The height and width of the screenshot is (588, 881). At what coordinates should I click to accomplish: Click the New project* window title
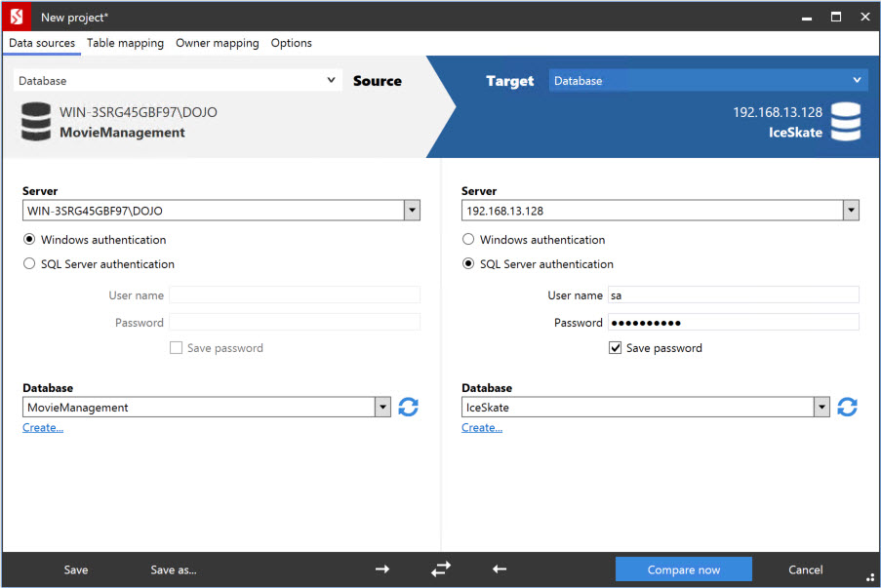[x=74, y=18]
